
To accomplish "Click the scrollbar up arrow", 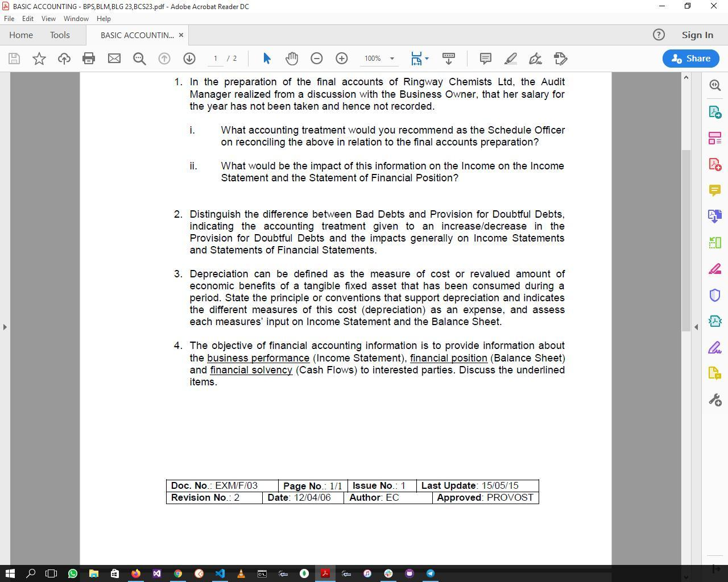I will click(x=686, y=77).
